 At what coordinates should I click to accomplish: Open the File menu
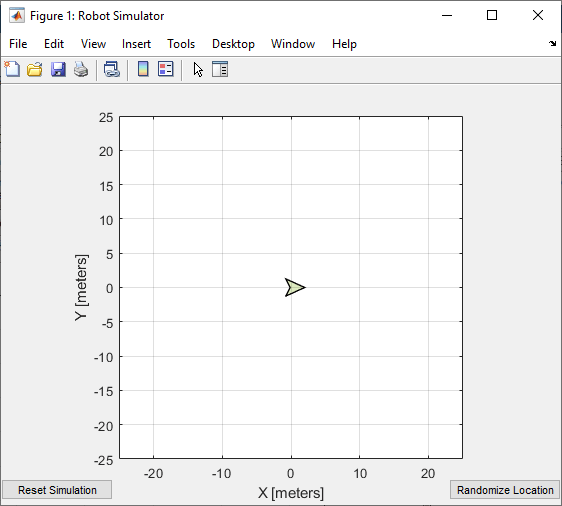(18, 44)
